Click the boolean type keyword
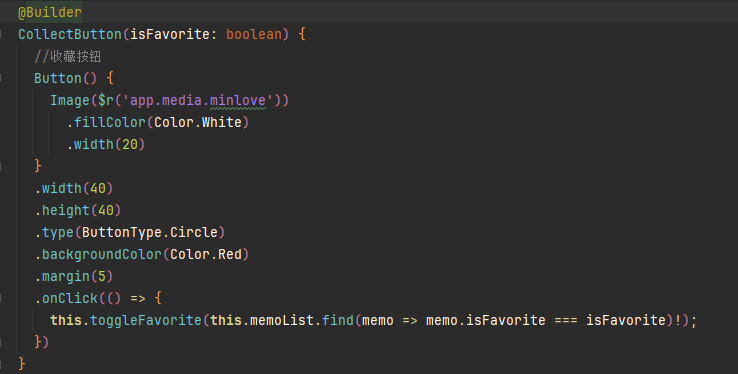Image resolution: width=738 pixels, height=374 pixels. (254, 34)
